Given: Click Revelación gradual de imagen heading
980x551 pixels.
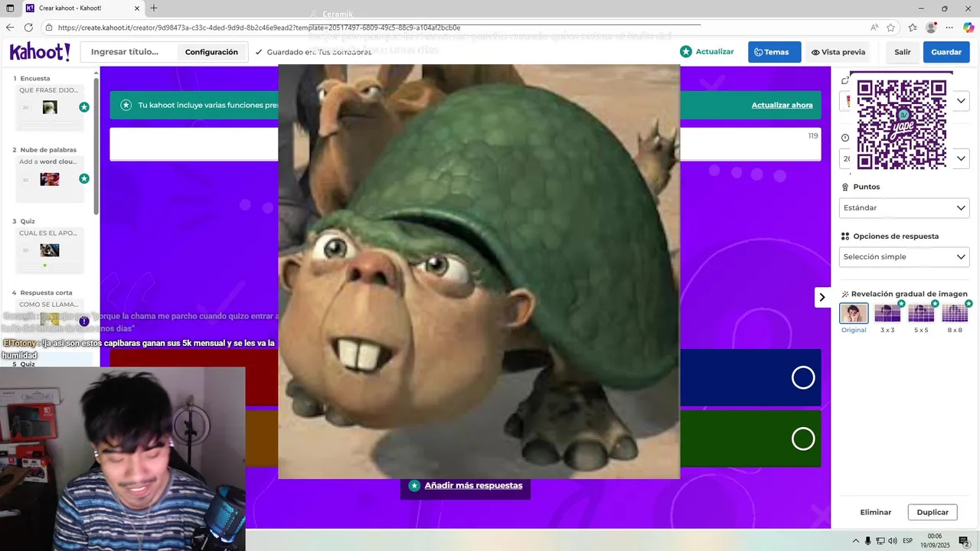Looking at the screenshot, I should pyautogui.click(x=910, y=294).
